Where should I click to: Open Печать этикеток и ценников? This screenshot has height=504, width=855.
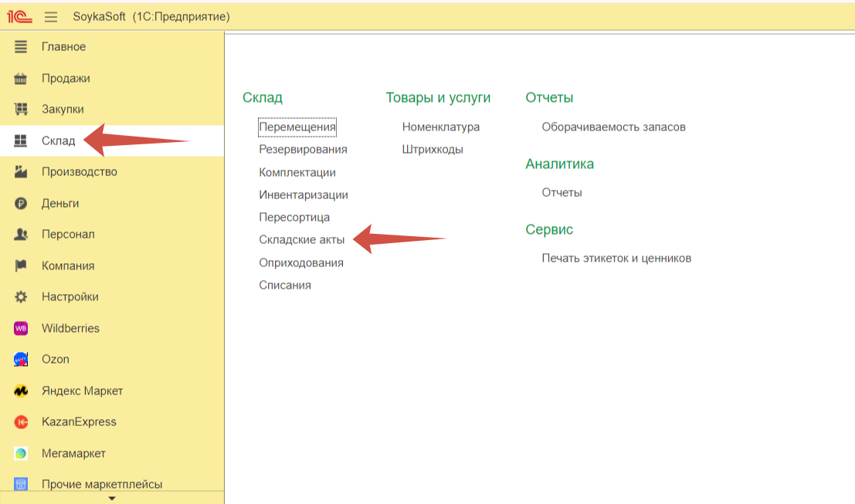coord(616,259)
